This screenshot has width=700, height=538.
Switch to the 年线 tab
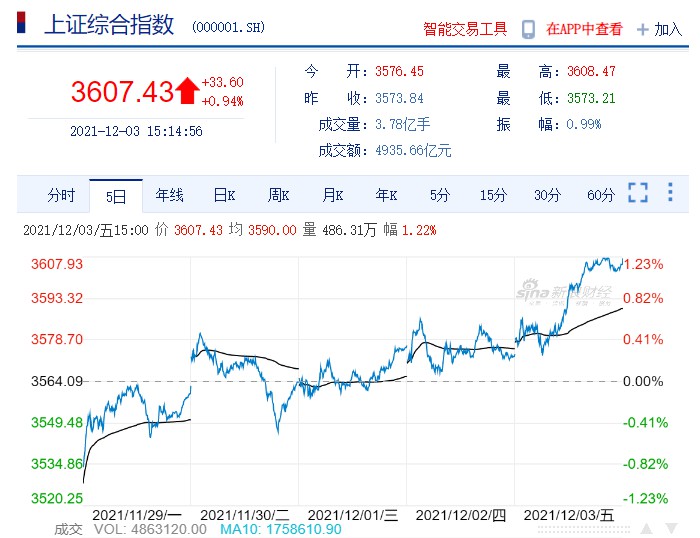pyautogui.click(x=169, y=195)
